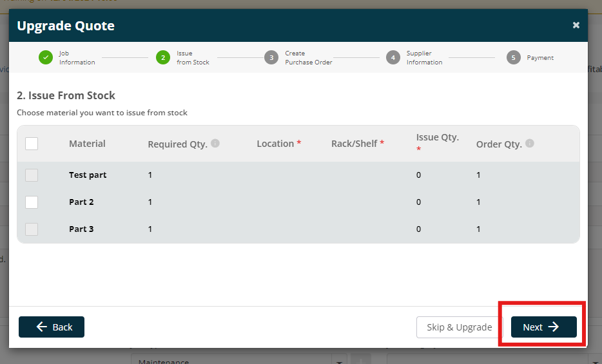
Task: Proceed with the Next button
Action: coord(543,327)
